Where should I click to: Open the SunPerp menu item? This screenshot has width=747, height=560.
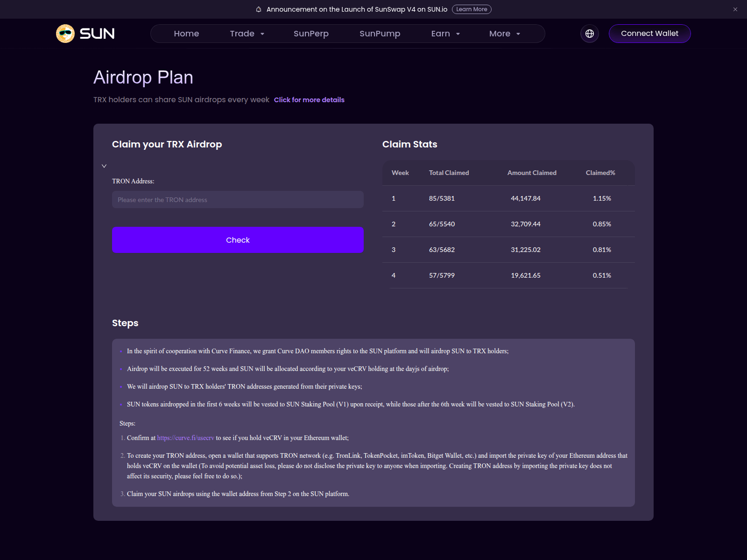pyautogui.click(x=311, y=34)
